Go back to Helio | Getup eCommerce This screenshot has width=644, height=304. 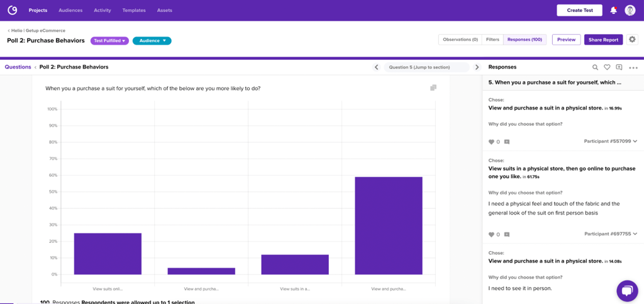click(36, 30)
